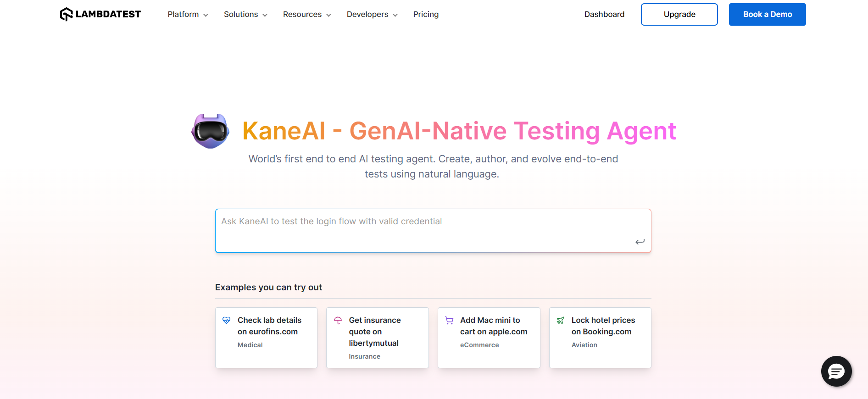Click the Upgrade button

679,14
